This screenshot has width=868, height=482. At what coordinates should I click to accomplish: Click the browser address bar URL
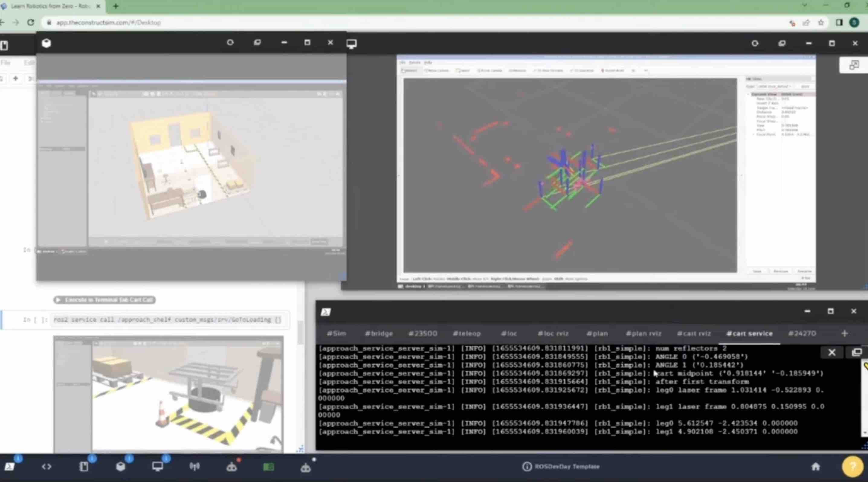[x=108, y=23]
